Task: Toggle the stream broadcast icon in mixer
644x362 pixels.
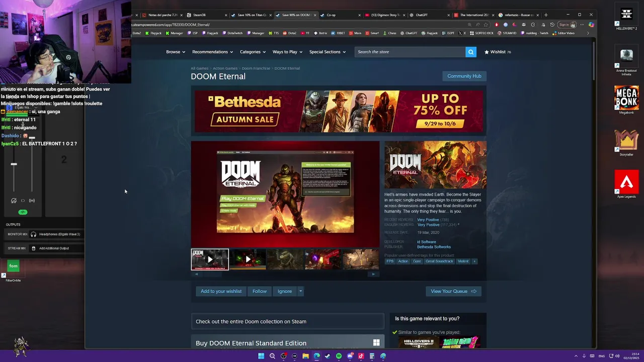Action: click(32, 201)
